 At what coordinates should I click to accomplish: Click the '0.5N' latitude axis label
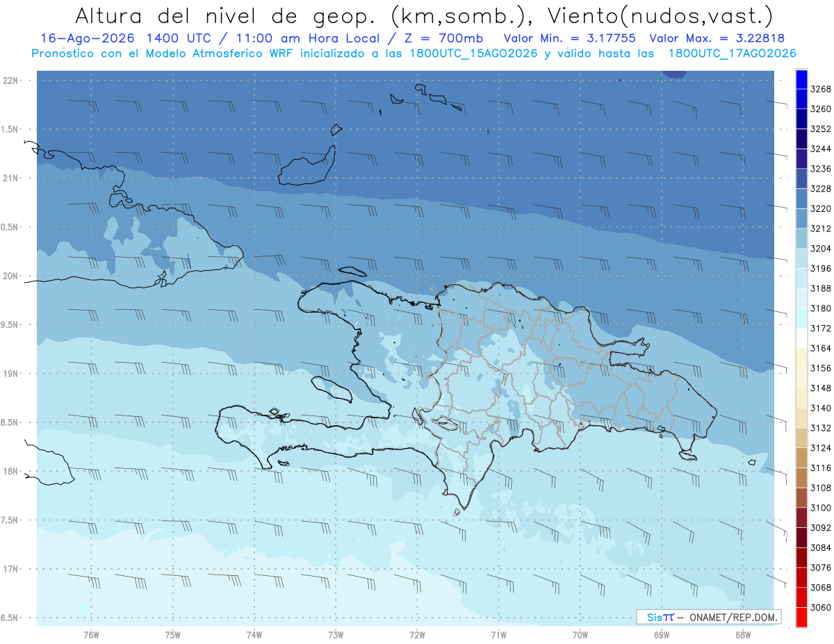pos(10,227)
